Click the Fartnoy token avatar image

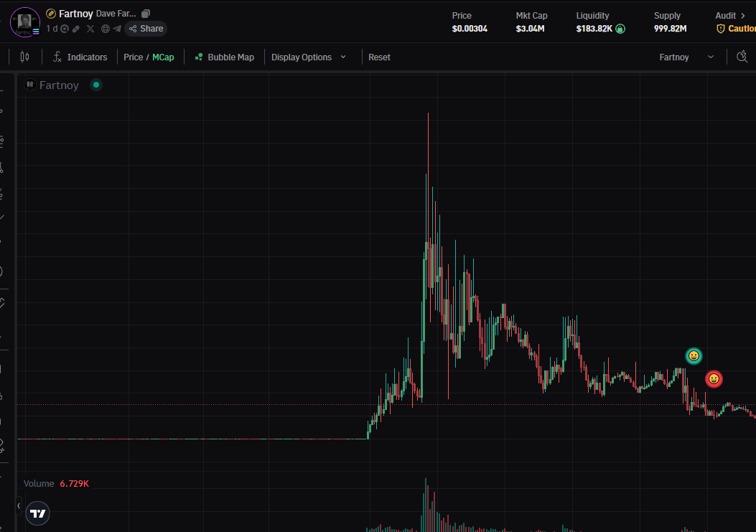[24, 22]
